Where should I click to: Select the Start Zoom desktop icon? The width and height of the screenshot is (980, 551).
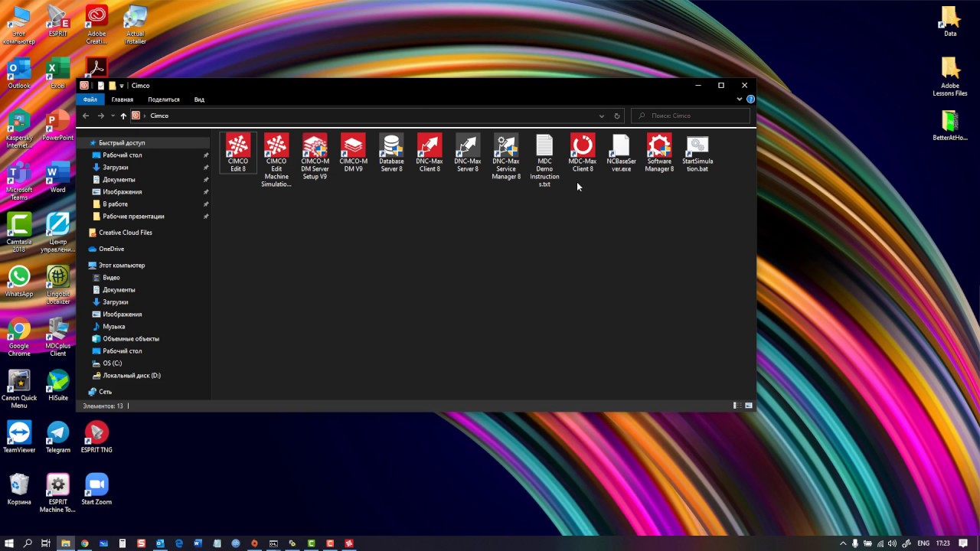point(96,489)
